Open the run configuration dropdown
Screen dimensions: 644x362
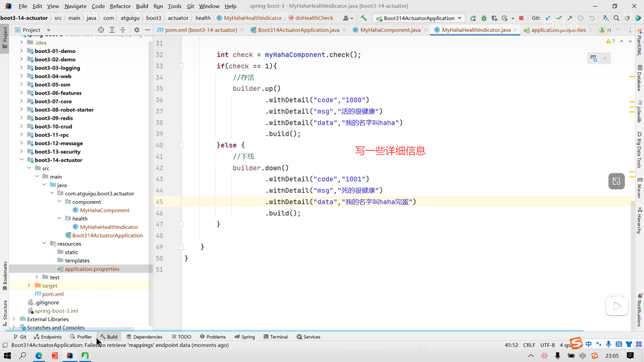point(459,18)
